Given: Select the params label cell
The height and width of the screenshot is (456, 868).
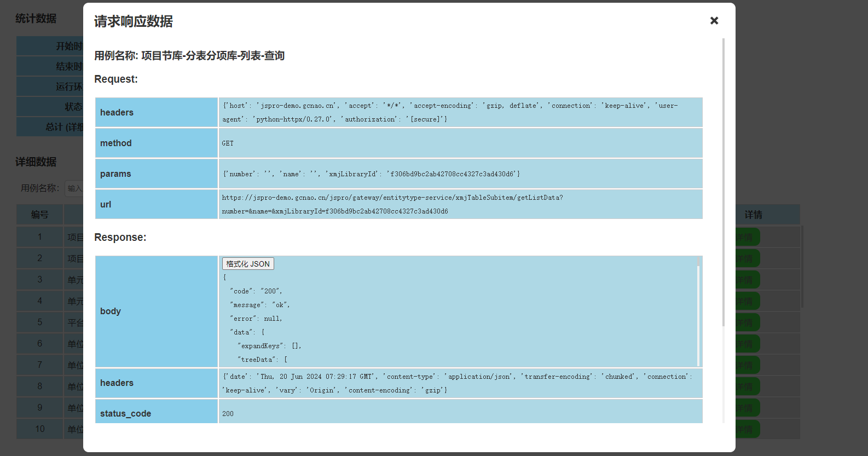Looking at the screenshot, I should (157, 174).
